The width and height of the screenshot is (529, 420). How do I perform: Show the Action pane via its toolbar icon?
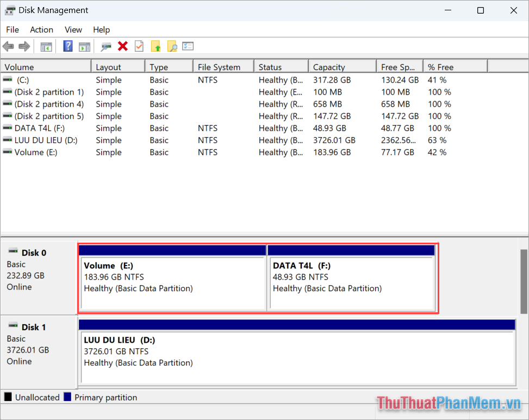[x=84, y=46]
